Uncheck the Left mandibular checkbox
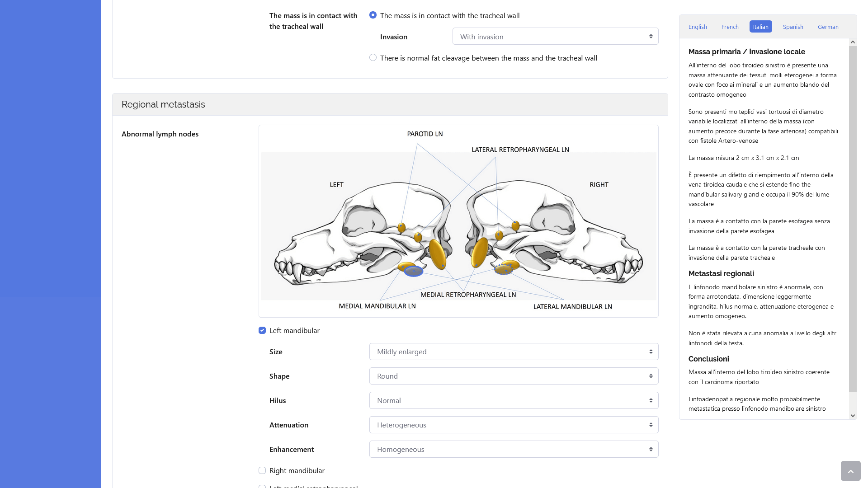The width and height of the screenshot is (868, 488). pos(262,330)
